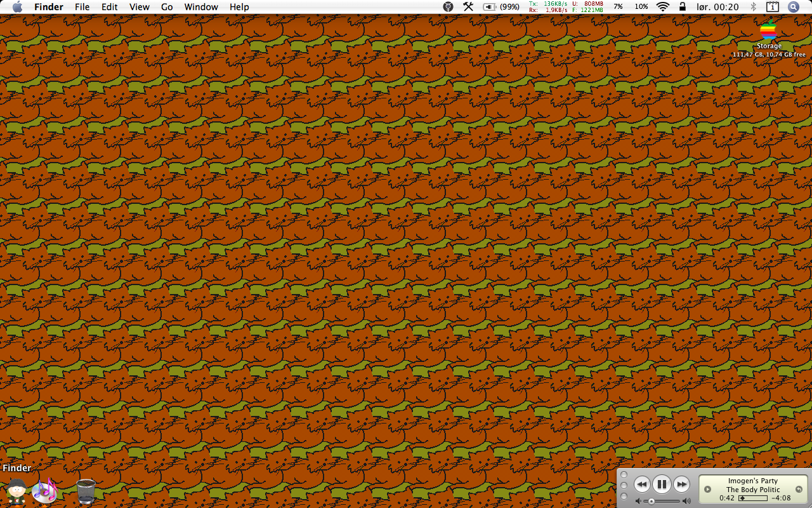The image size is (812, 508).
Task: Open the Trash in the Dock
Action: [x=86, y=491]
